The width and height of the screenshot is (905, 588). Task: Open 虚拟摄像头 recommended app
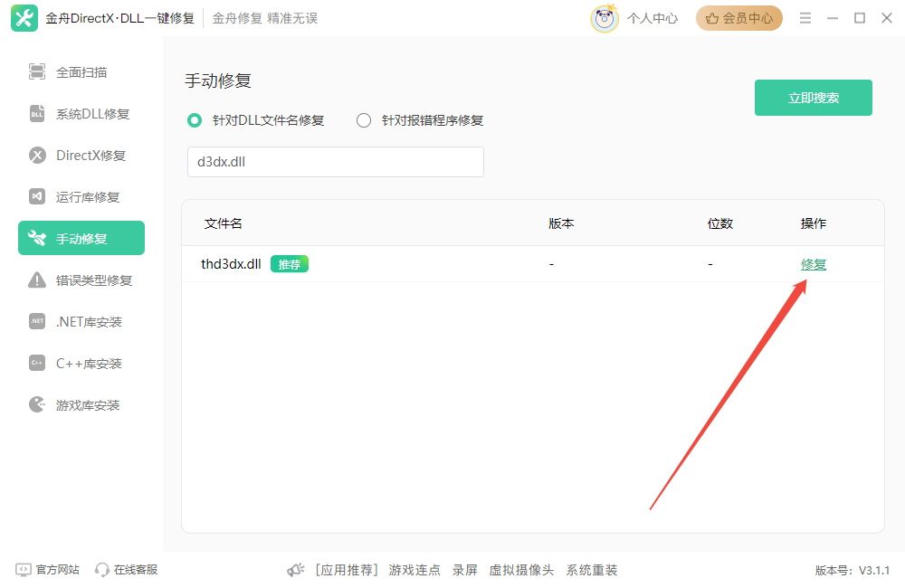coord(521,570)
